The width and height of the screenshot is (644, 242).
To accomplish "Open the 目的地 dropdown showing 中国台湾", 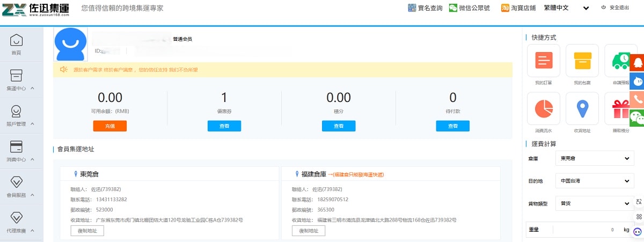I will point(595,181).
